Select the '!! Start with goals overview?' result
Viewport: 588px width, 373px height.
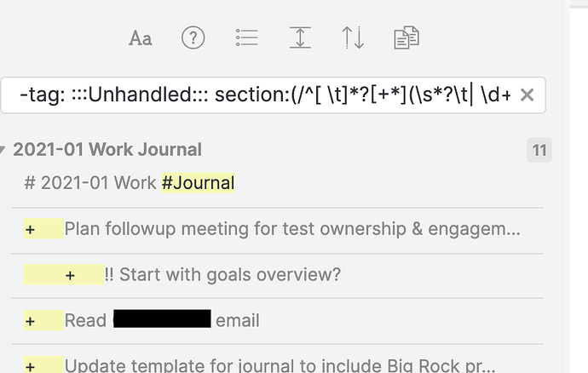tap(223, 275)
